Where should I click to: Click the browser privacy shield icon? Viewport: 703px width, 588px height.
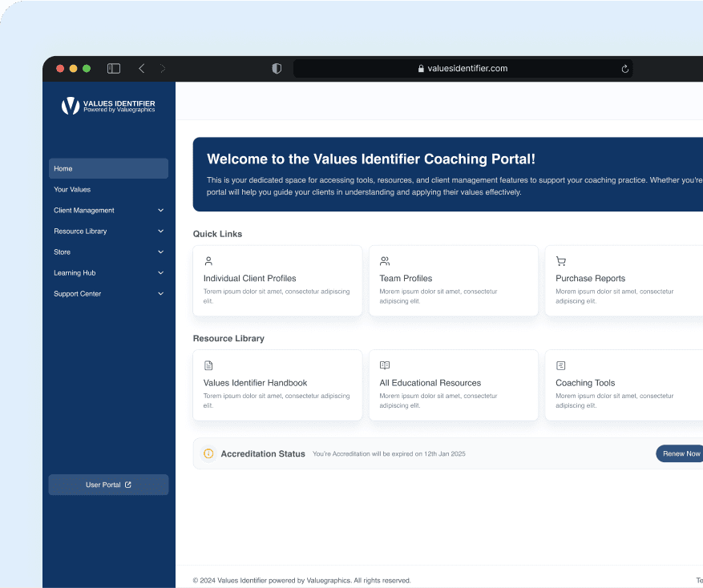coord(277,69)
